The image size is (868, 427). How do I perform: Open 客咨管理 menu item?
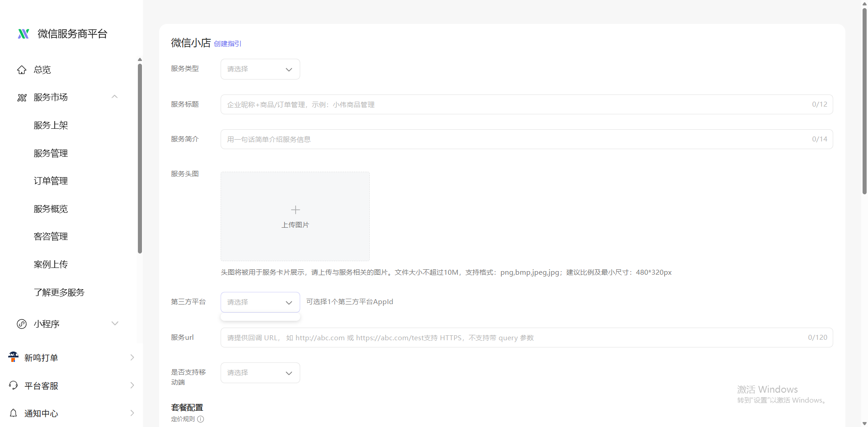coord(51,236)
